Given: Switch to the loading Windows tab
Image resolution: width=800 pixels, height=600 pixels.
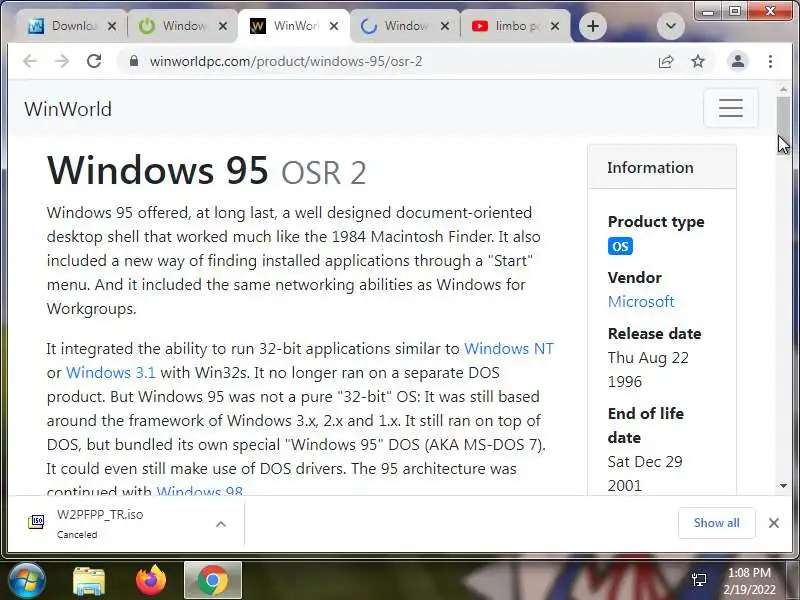Looking at the screenshot, I should (x=405, y=26).
